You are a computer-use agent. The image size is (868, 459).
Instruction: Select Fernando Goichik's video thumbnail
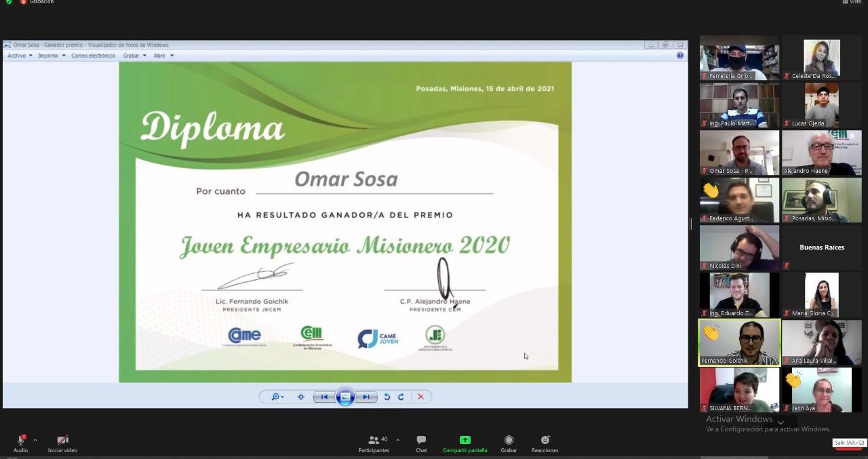[x=739, y=342]
